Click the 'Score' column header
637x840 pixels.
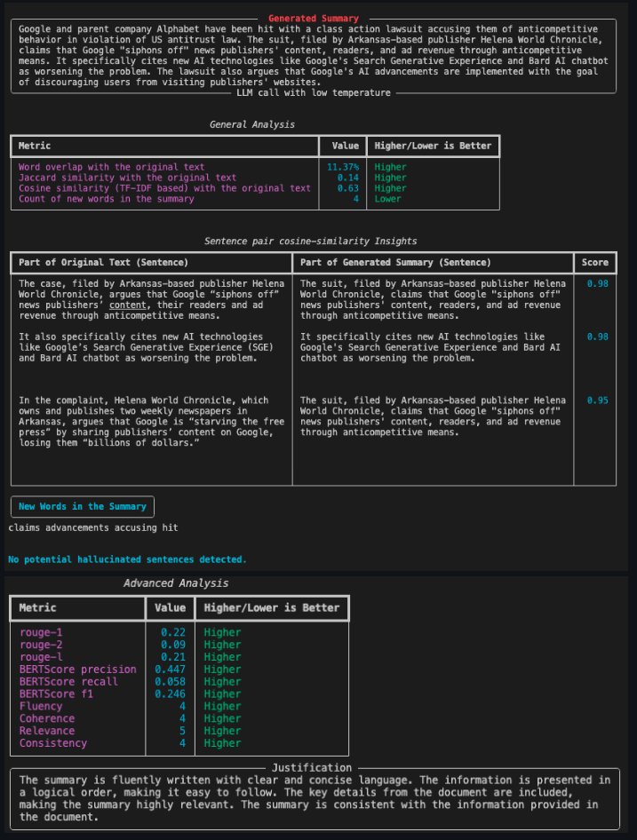tap(595, 263)
